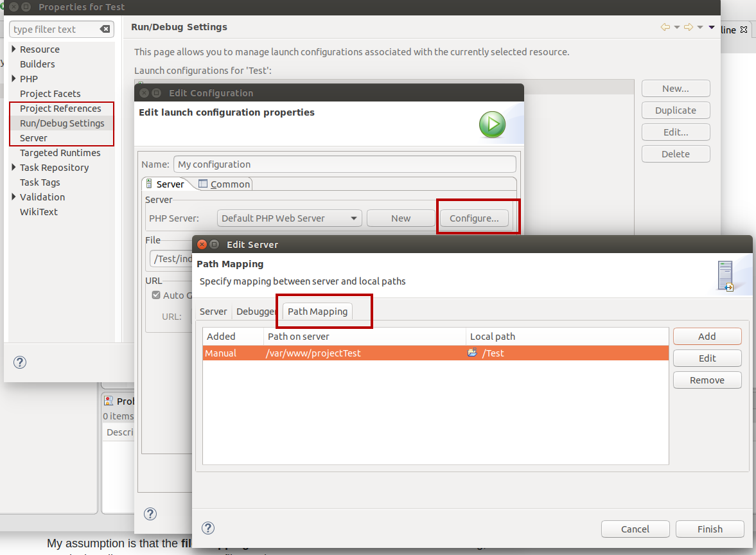The width and height of the screenshot is (756, 555).
Task: Click the Name configuration input field
Action: (344, 164)
